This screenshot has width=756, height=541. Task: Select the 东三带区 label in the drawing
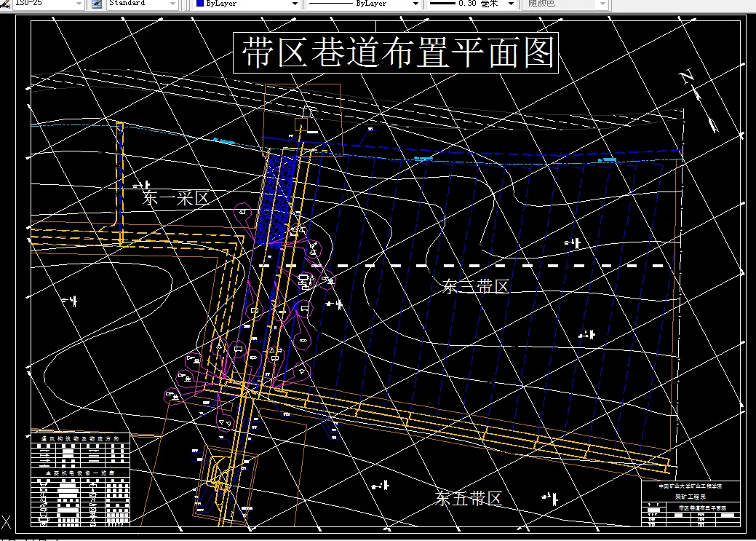(476, 287)
